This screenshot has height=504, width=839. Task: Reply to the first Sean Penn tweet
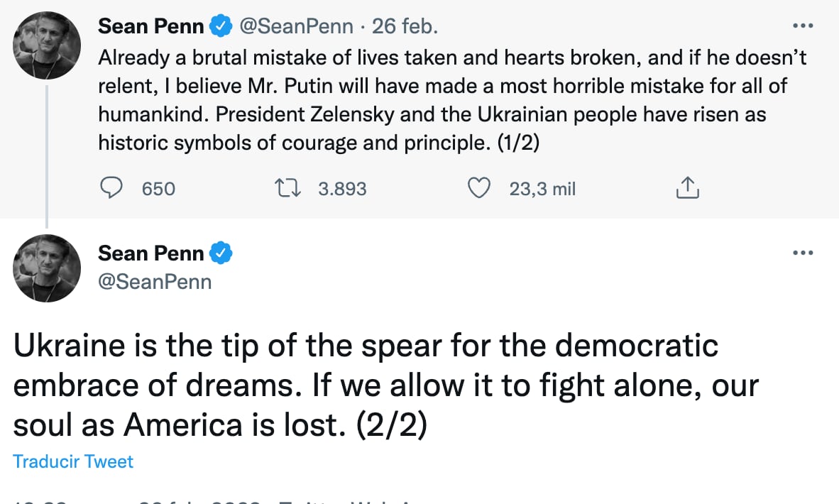111,188
